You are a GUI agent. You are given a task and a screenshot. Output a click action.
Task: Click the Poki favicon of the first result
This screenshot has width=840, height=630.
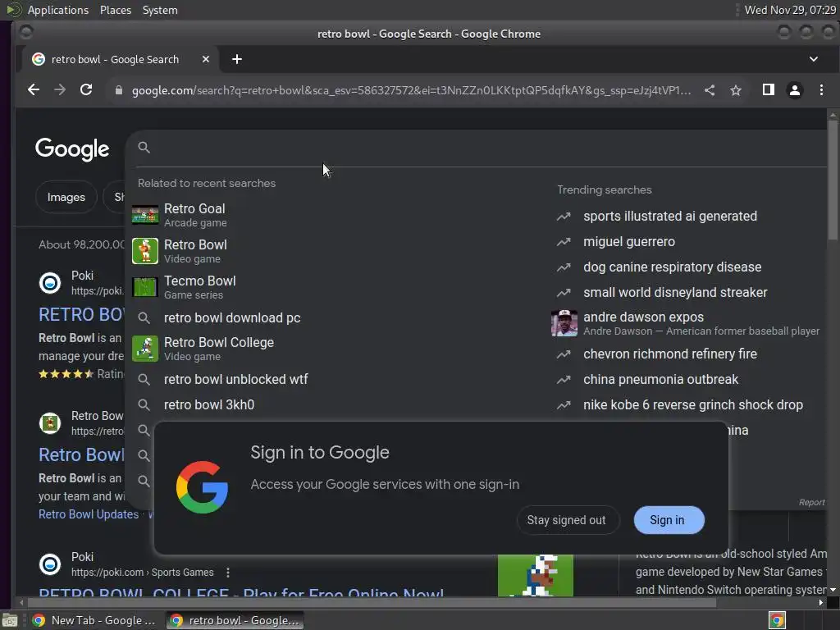50,282
